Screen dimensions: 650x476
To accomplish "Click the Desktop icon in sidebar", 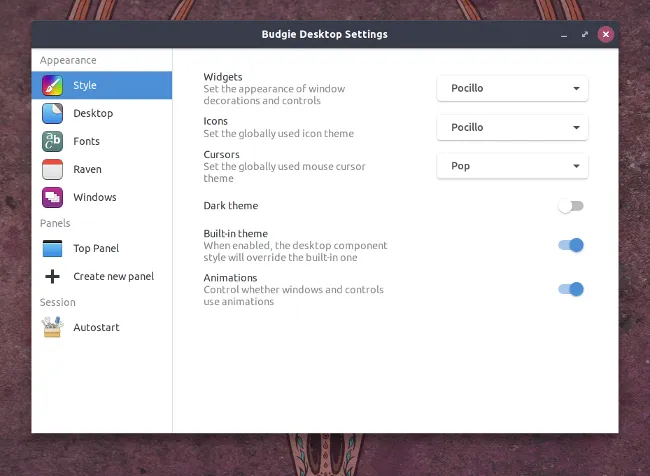I will [53, 113].
